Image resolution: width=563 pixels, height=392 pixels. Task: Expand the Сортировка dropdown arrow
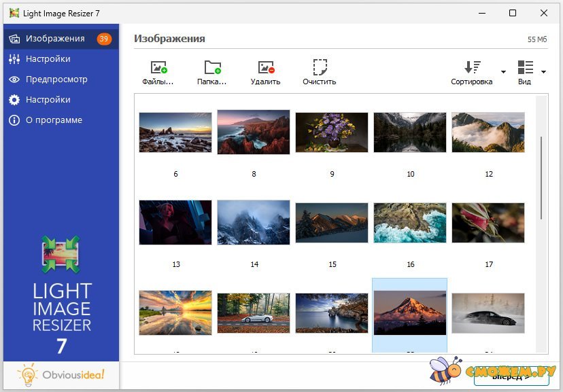(503, 72)
